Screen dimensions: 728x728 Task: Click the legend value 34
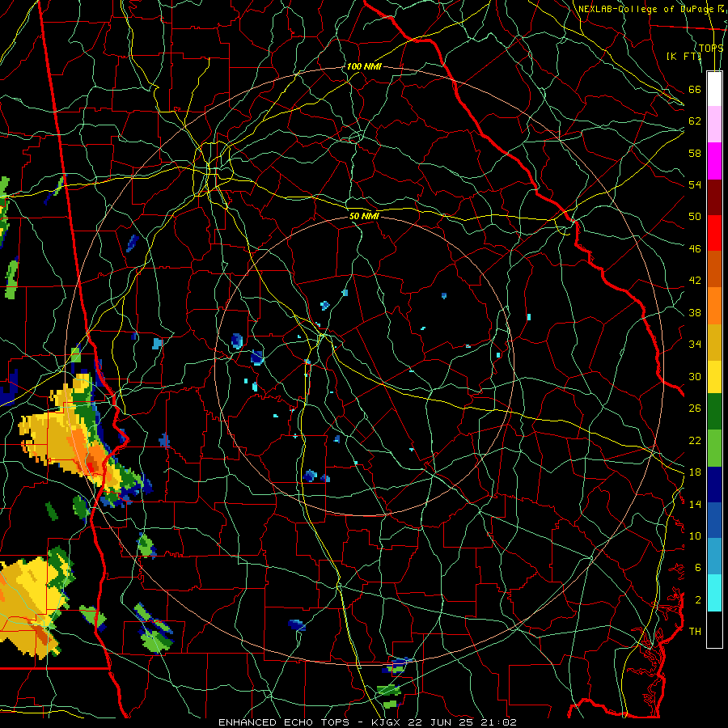[x=695, y=344]
